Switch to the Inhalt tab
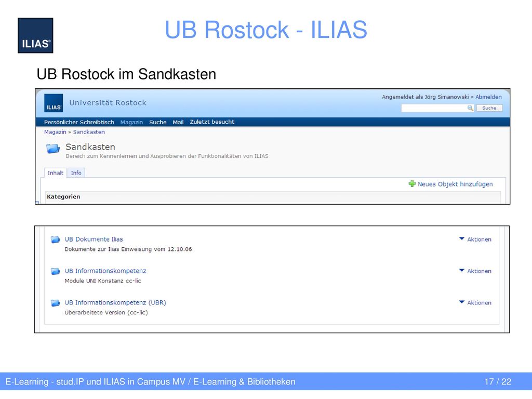 point(55,172)
